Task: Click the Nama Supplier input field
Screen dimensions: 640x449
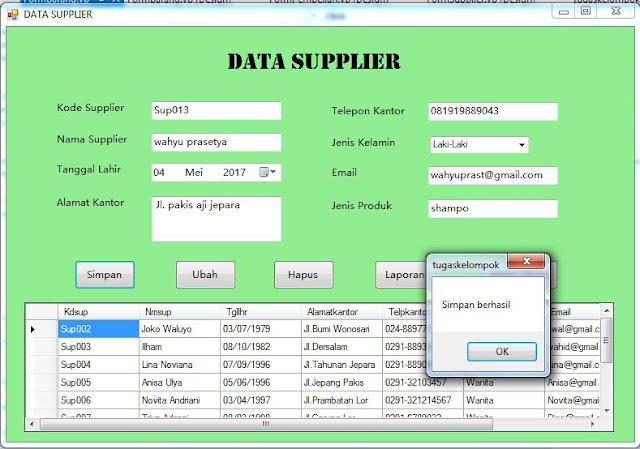Action: click(216, 142)
